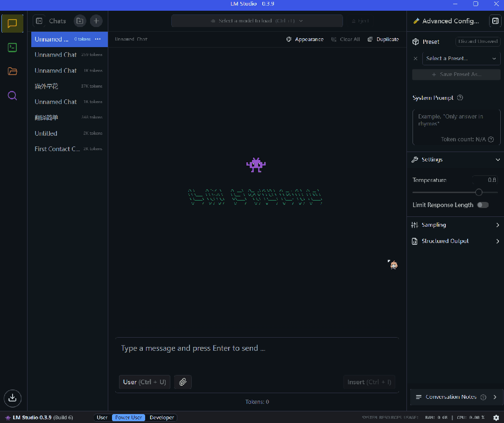Screen dimensions: 504x423
Task: Open the Developer terminal icon in sidebar
Action: point(13,47)
